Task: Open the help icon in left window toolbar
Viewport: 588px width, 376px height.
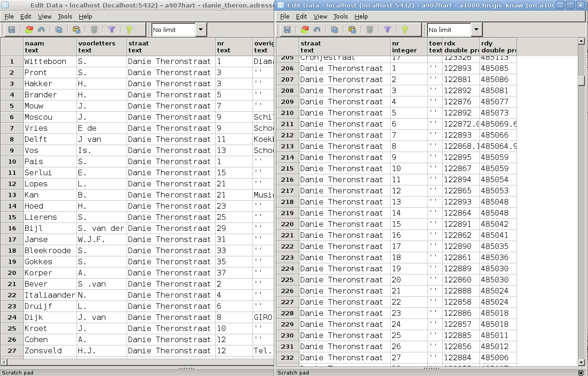Action: 129,30
